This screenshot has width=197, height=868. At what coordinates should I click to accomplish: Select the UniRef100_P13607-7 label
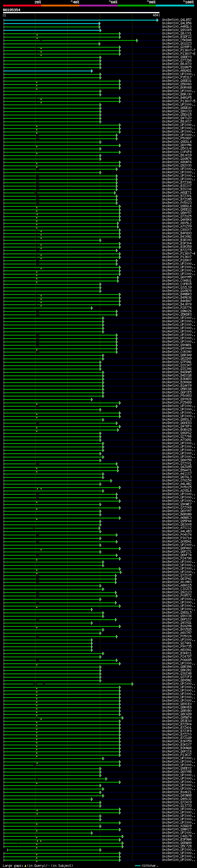click(179, 50)
